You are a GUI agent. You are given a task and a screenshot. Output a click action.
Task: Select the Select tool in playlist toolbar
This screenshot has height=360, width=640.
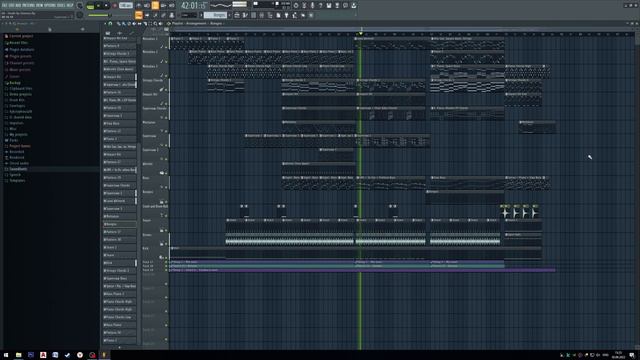[x=151, y=24]
